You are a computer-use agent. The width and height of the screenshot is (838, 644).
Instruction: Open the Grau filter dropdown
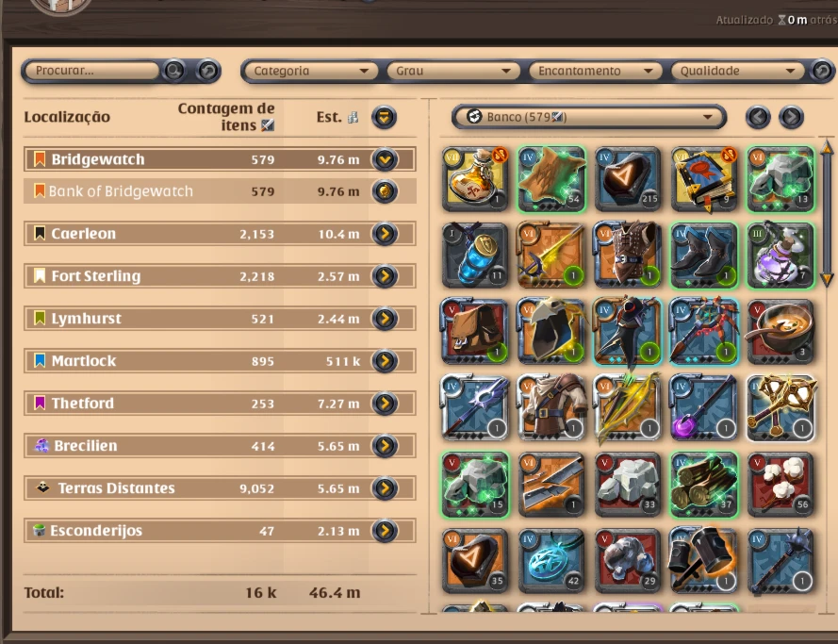pyautogui.click(x=452, y=71)
